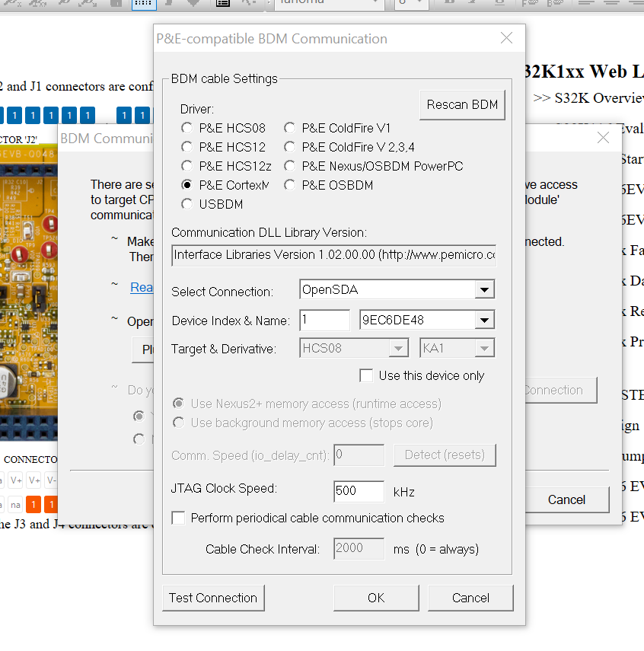Viewport: 644px width, 651px height.
Task: Open the Select Connection OpenSDA dropdown
Action: pos(484,290)
